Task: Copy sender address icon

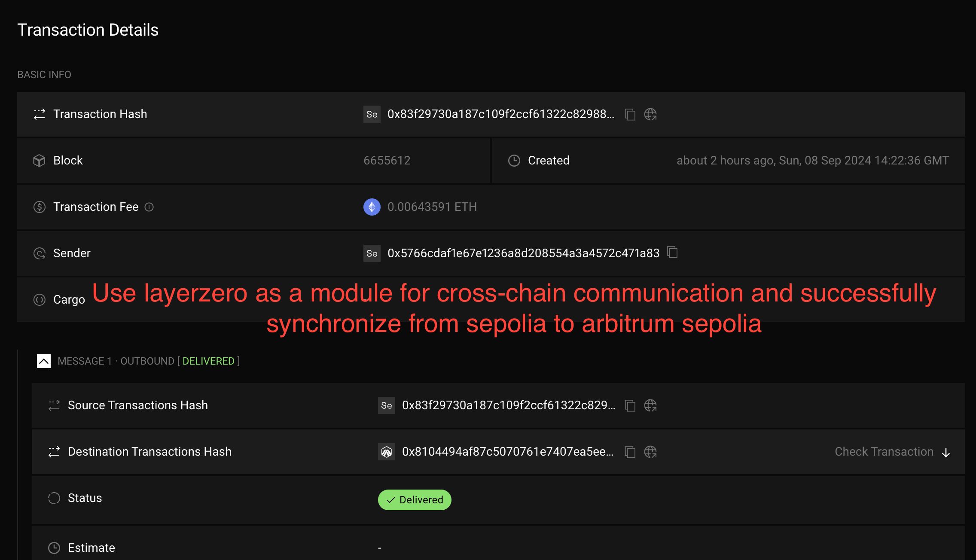Action: 672,253
